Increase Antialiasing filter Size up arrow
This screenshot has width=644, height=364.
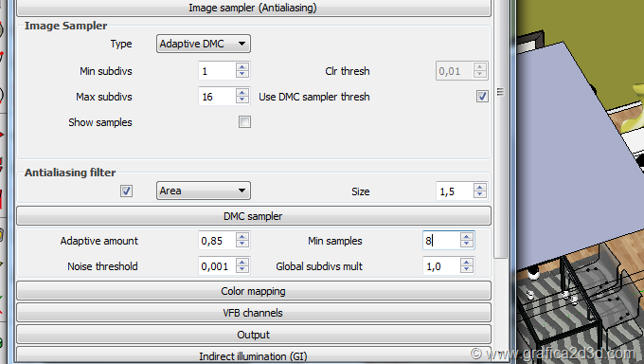(x=480, y=187)
